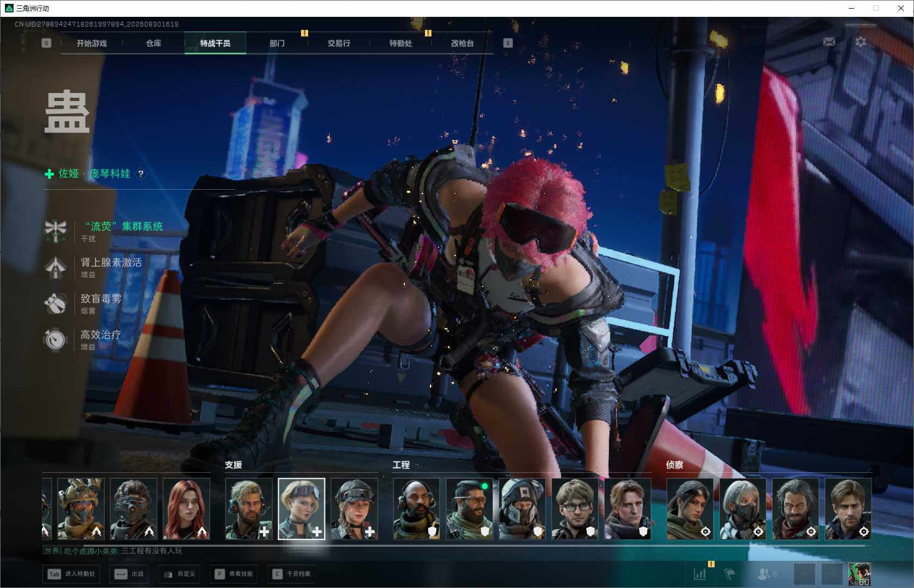Viewport: 914px width, 588px height.
Task: Click the 工程 class heading
Action: (x=401, y=465)
